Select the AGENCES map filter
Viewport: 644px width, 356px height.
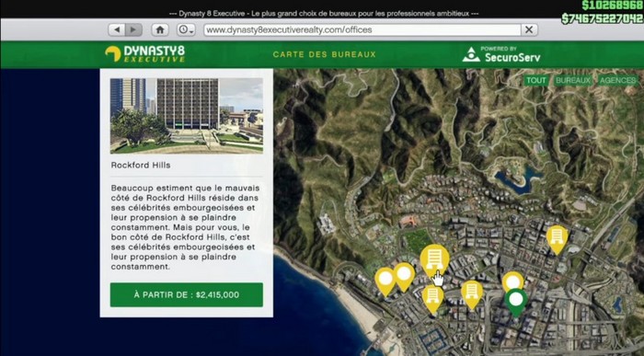click(617, 80)
